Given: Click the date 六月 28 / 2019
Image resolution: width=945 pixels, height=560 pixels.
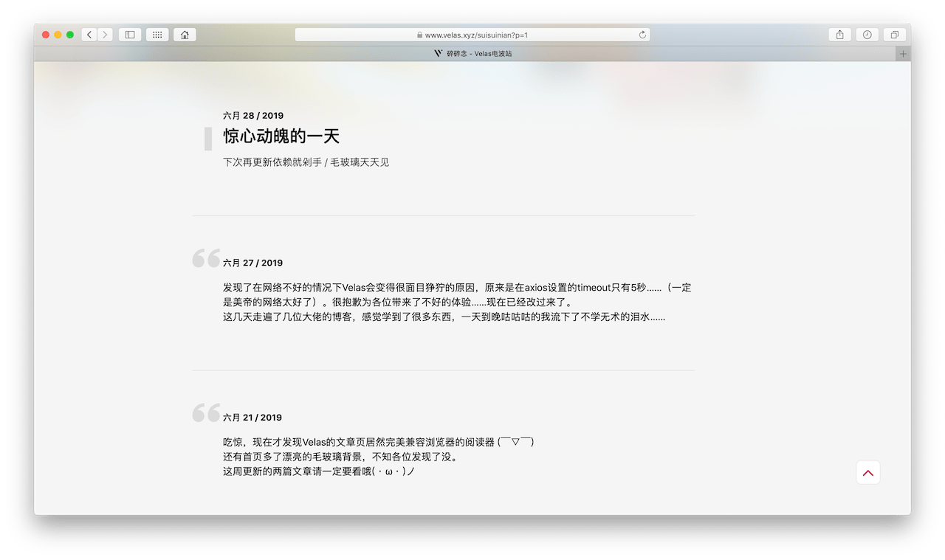Looking at the screenshot, I should pos(253,115).
